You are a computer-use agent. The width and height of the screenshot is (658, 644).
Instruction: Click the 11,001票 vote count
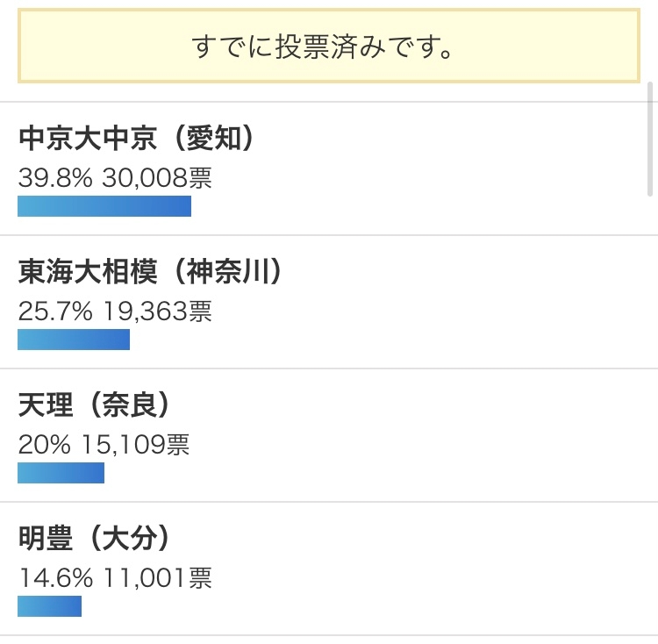[x=157, y=578]
